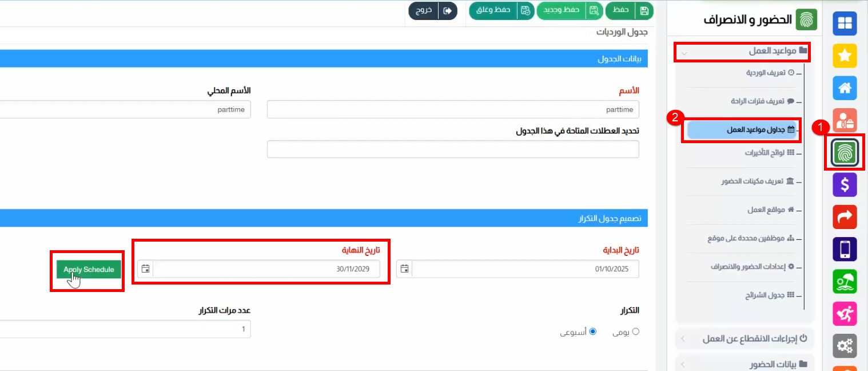The height and width of the screenshot is (371, 868).
Task: Expand إجراءات الانقطاع عن العمل section
Action: click(x=743, y=338)
